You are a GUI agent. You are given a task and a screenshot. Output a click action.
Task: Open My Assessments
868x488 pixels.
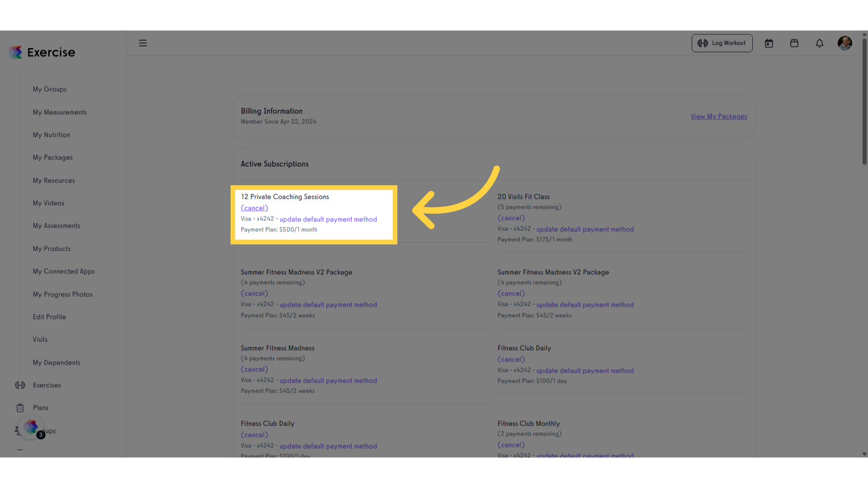57,225
